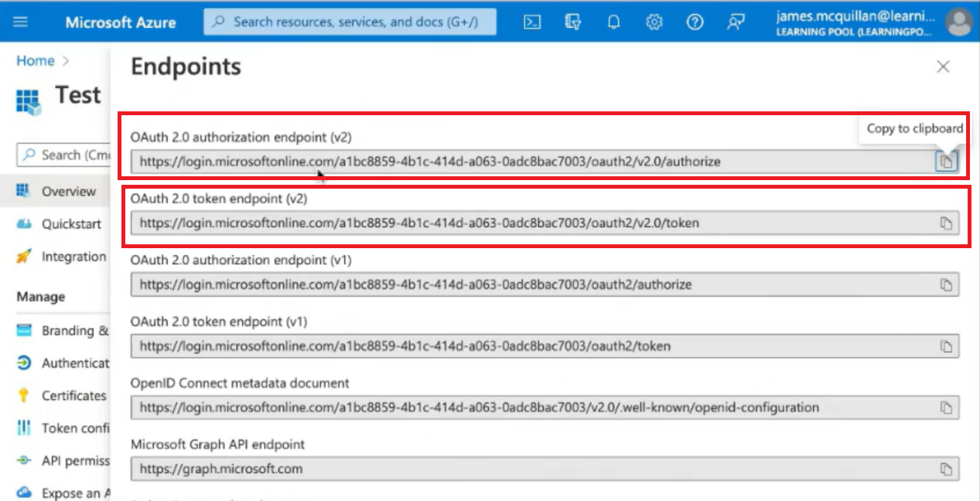Click the Branding card icon

click(24, 331)
